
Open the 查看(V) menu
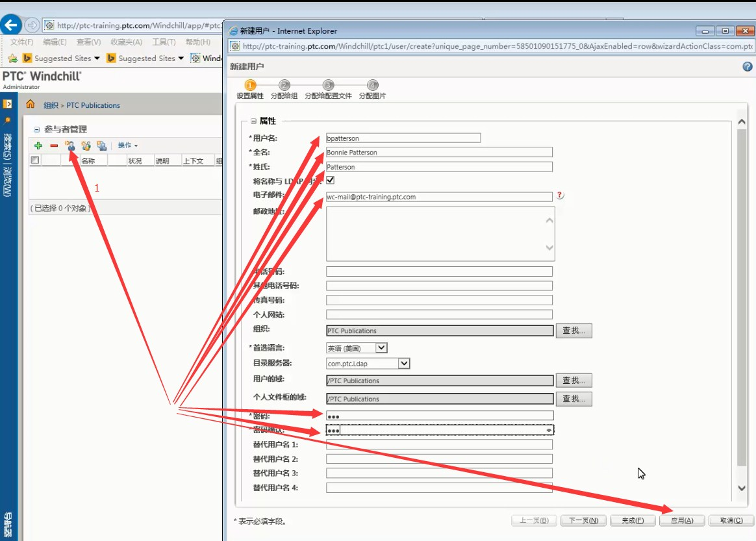[89, 42]
